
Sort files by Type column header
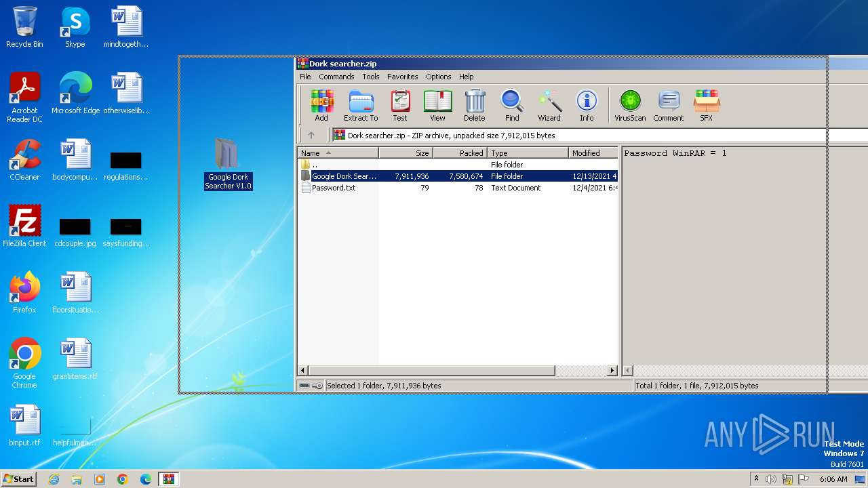pos(528,153)
